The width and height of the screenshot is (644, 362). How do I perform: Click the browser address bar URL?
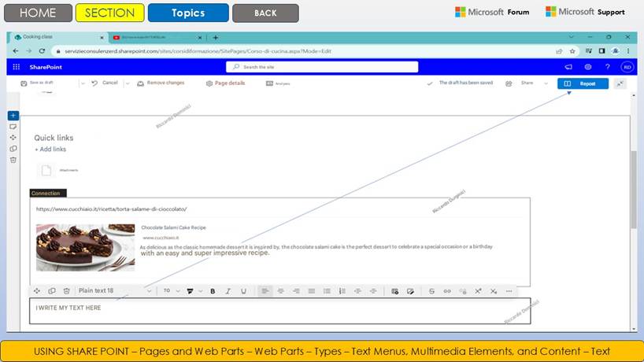[x=198, y=51]
